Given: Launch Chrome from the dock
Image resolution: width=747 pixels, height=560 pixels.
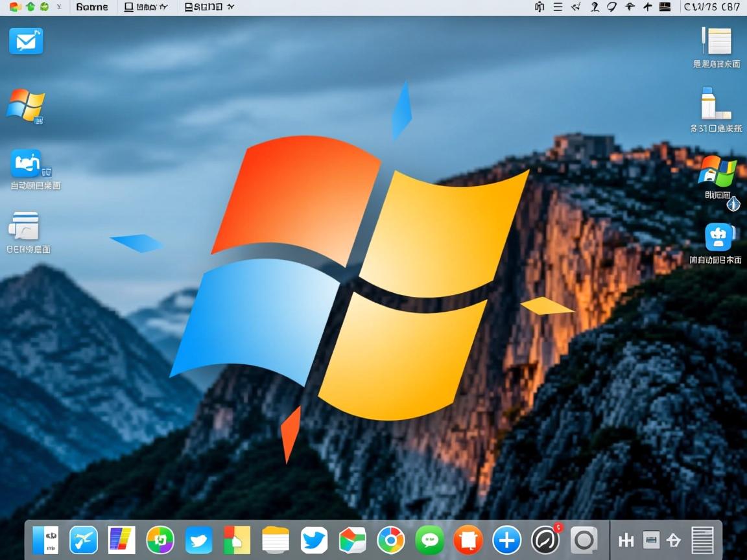Looking at the screenshot, I should (391, 540).
